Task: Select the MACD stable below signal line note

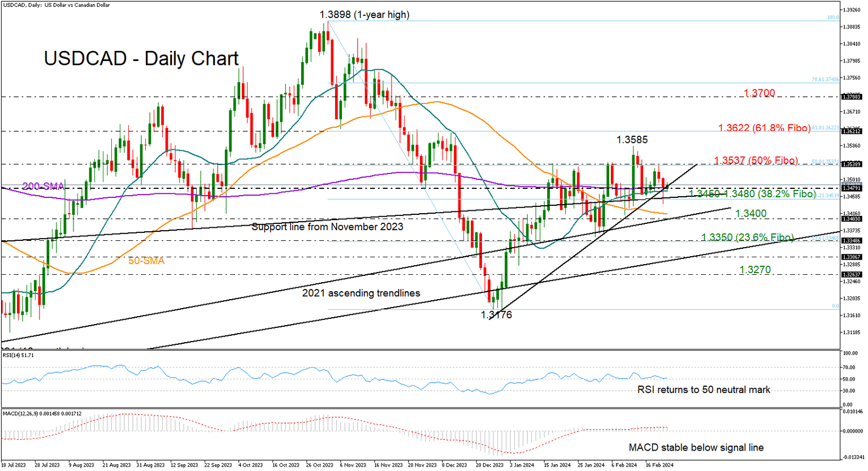Action: [x=697, y=447]
